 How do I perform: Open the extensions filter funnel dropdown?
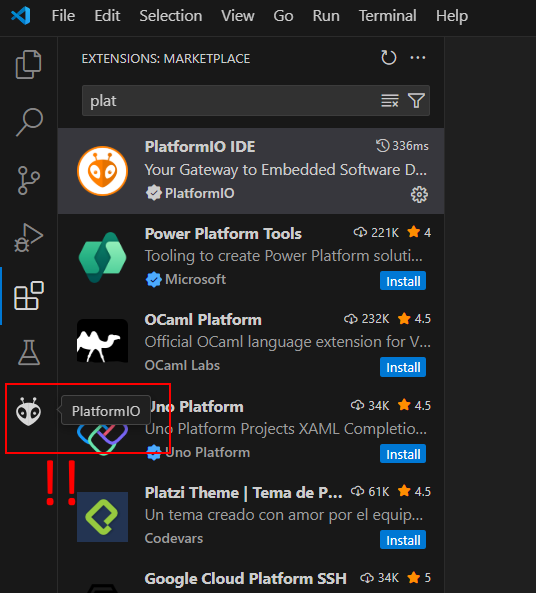pos(416,101)
